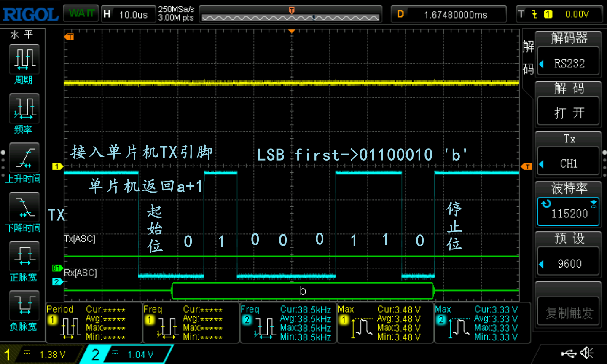Click the 0.00V trigger level readout

coord(577,14)
